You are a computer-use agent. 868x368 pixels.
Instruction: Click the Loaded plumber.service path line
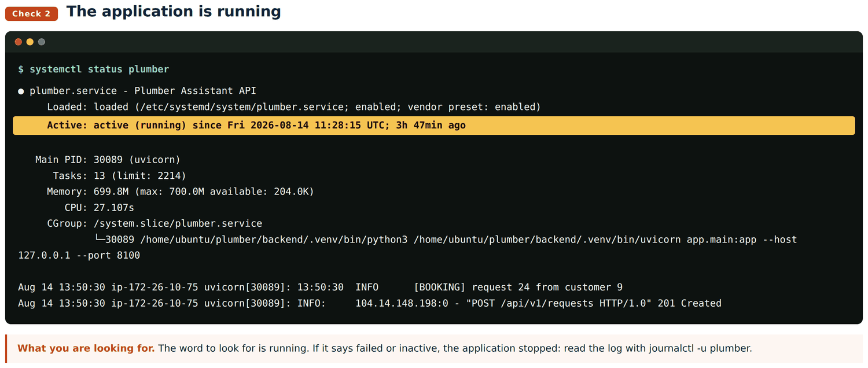tap(294, 107)
